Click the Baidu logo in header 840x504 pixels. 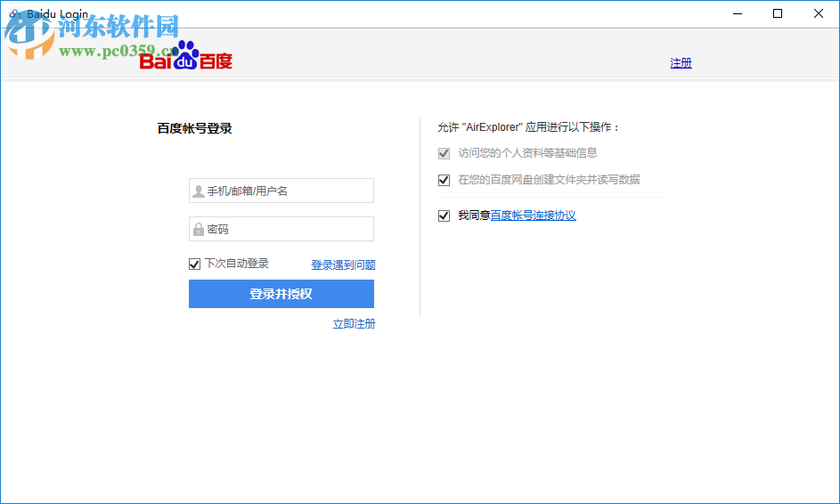(185, 56)
